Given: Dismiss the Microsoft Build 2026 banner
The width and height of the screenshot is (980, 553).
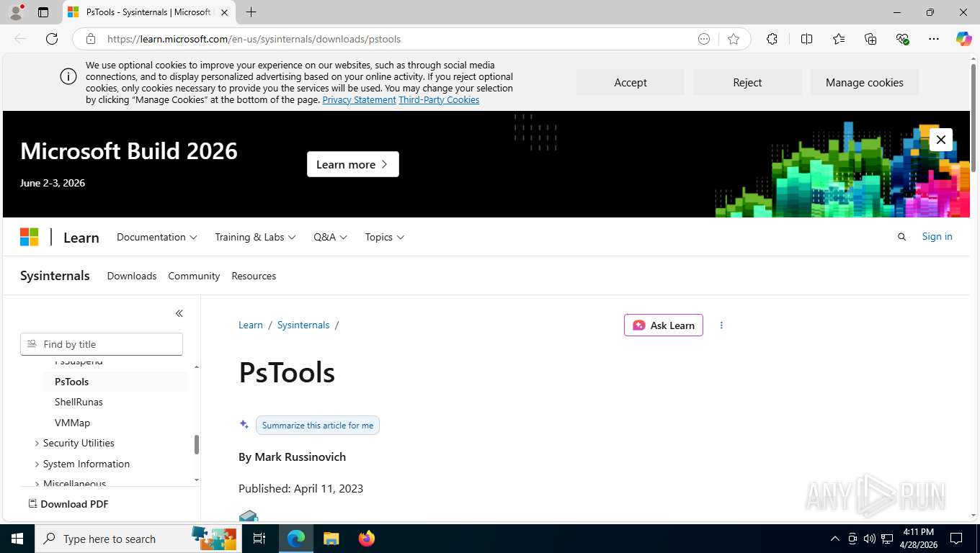Looking at the screenshot, I should pyautogui.click(x=940, y=140).
